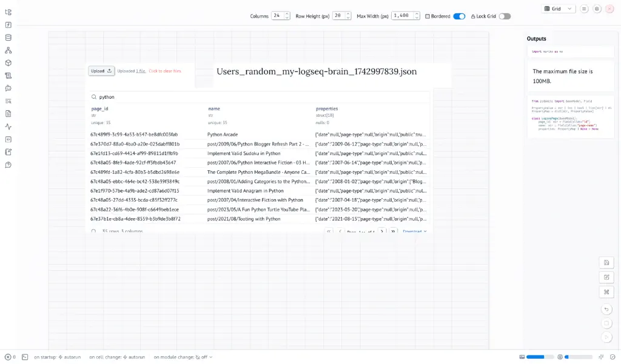The image size is (621, 364).
Task: Open the variables panel in the sidebar
Action: click(x=8, y=25)
